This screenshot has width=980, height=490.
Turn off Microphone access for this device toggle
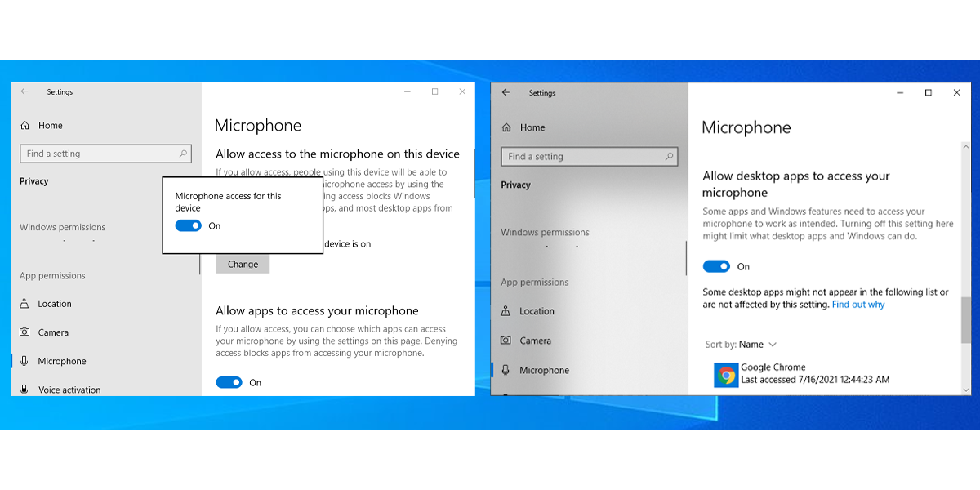(189, 226)
